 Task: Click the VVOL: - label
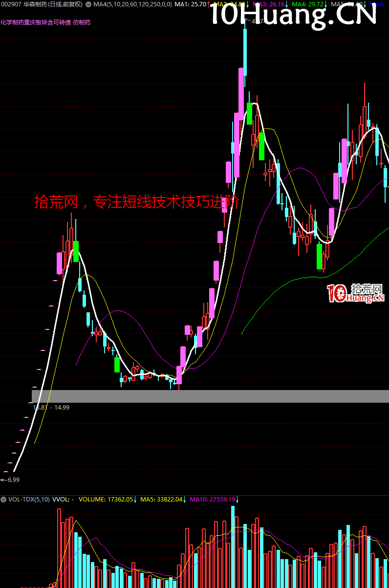coord(63,500)
